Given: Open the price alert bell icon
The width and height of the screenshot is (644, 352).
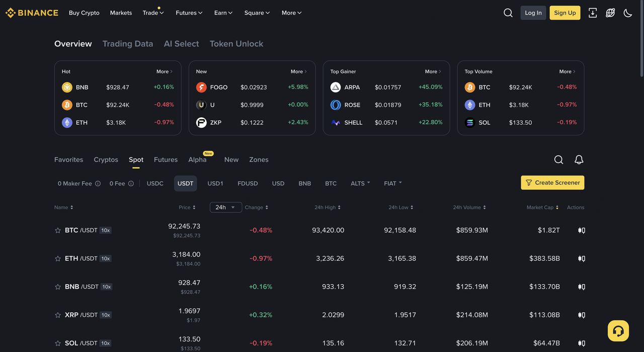Looking at the screenshot, I should click(579, 159).
